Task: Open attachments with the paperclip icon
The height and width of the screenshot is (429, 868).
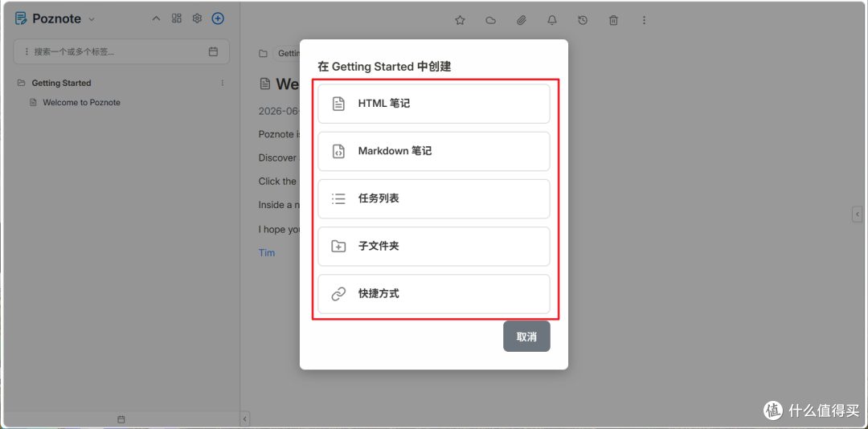Action: click(521, 20)
